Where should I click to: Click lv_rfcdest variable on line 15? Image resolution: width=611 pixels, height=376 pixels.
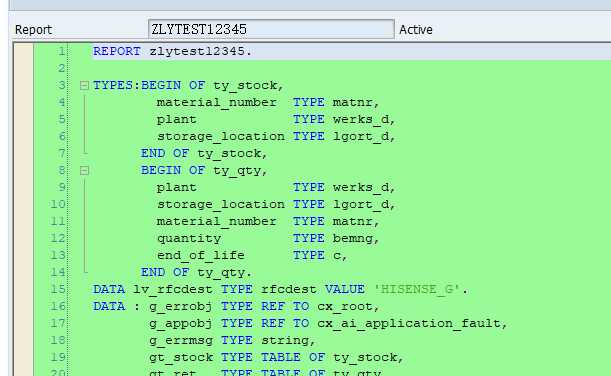click(x=173, y=290)
